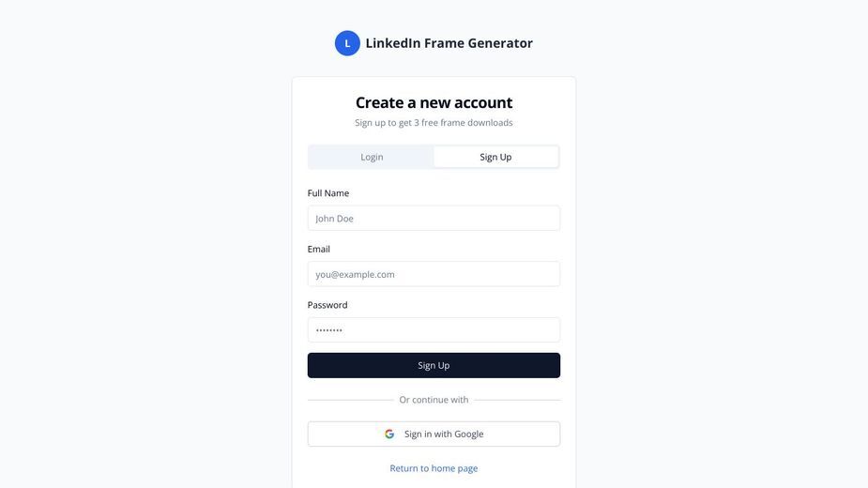868x488 pixels.
Task: Click the you@example.com placeholder text
Action: [x=355, y=275]
